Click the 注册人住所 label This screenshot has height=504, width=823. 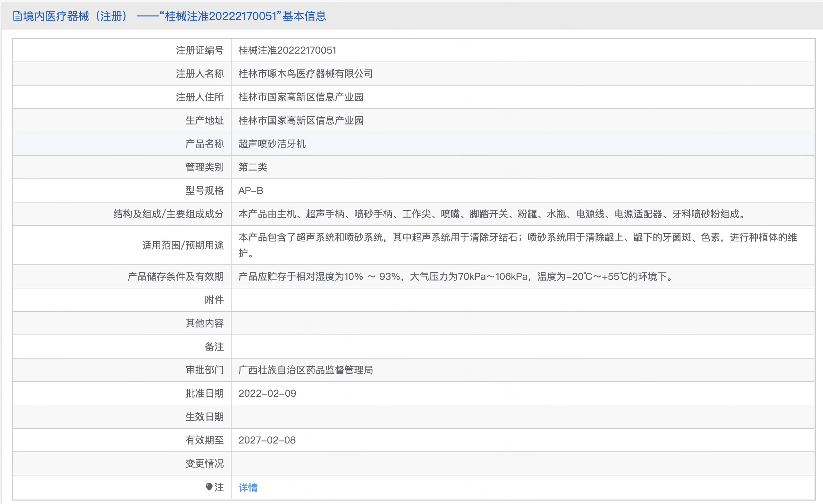coord(200,97)
